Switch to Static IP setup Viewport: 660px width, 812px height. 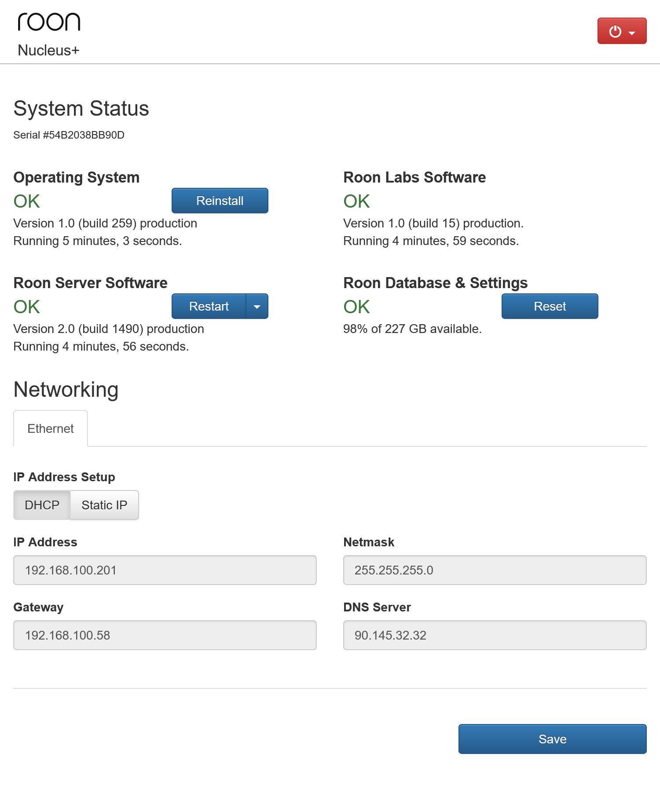pos(104,505)
